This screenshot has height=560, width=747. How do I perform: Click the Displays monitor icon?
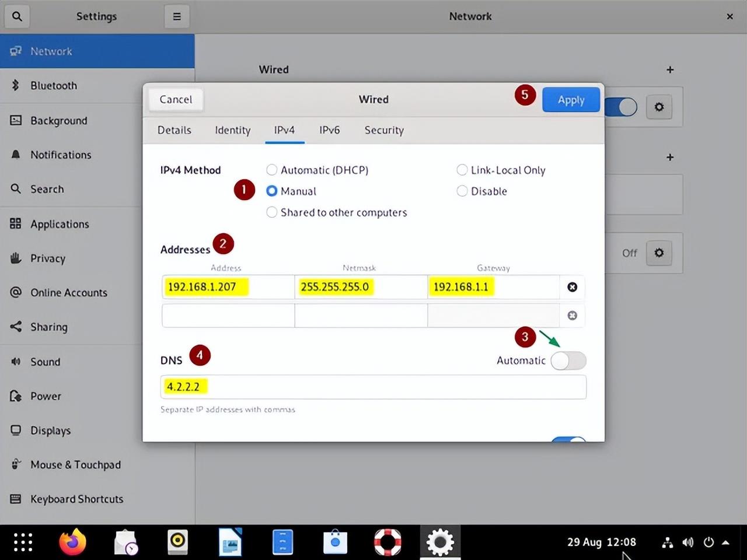pyautogui.click(x=16, y=430)
